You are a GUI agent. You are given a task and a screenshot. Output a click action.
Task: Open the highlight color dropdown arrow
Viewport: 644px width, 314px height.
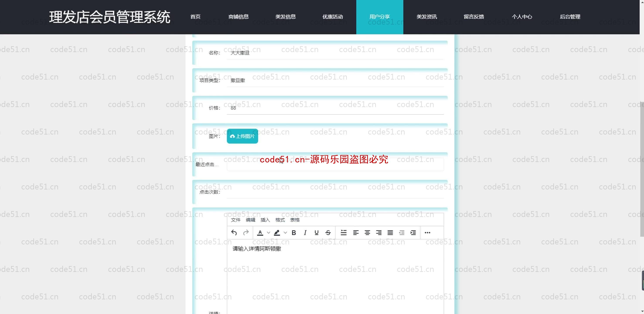click(x=285, y=233)
